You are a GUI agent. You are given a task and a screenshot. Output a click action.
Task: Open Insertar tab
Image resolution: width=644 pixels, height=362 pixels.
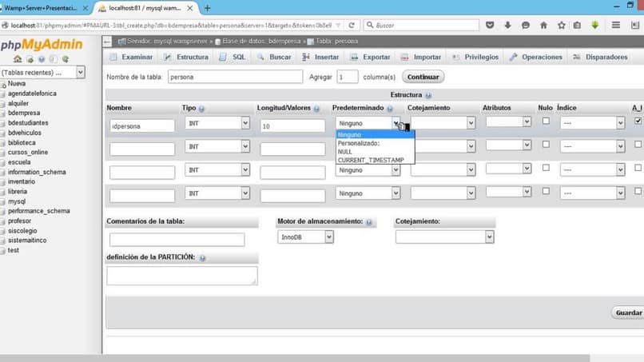(320, 57)
